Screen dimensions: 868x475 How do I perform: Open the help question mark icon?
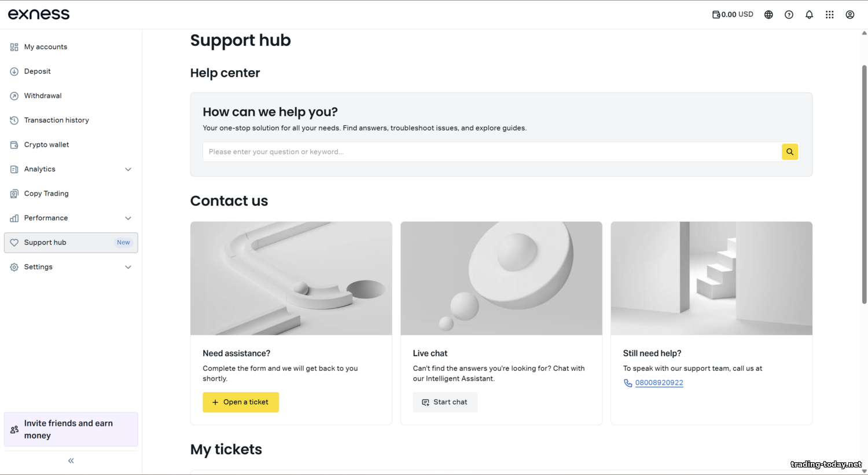[x=789, y=14]
